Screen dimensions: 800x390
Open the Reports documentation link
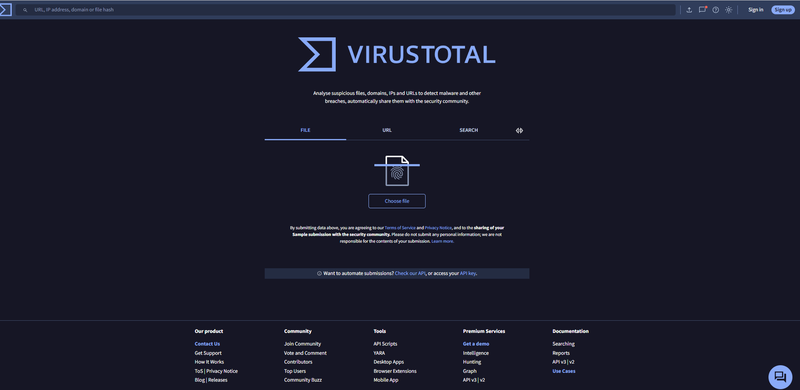pos(561,353)
